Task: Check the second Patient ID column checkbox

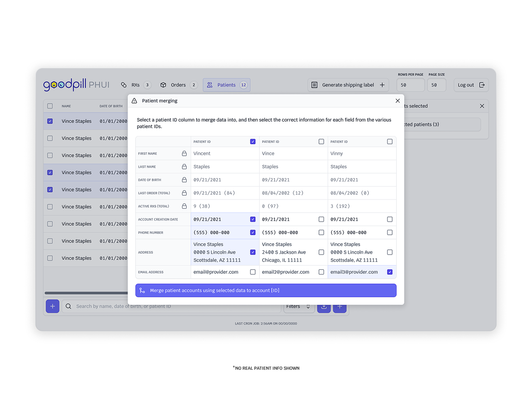Action: [x=321, y=141]
